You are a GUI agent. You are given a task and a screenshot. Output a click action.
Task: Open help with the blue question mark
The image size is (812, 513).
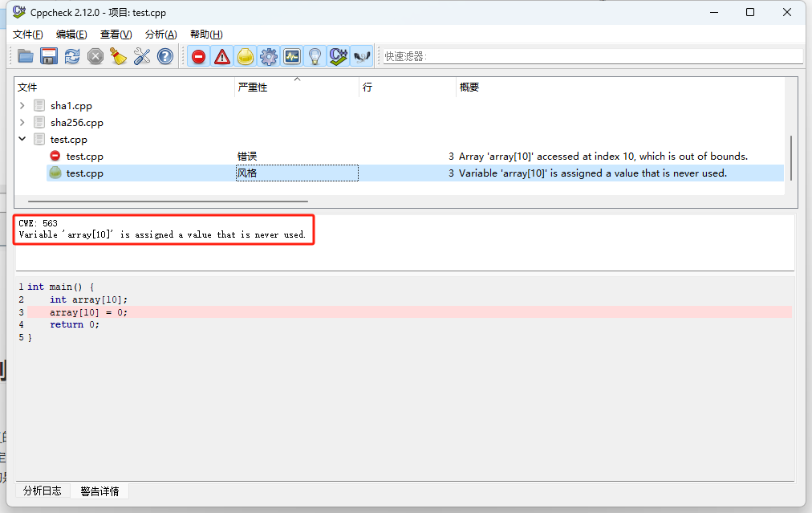[x=165, y=56]
